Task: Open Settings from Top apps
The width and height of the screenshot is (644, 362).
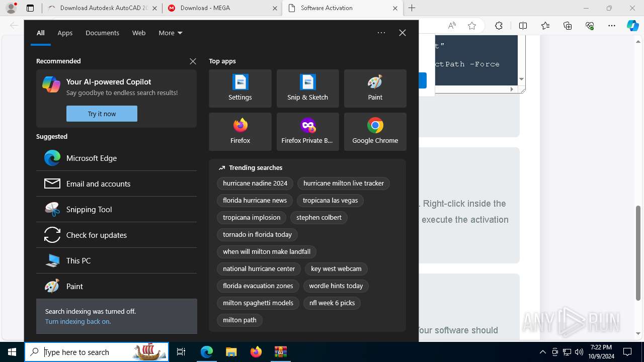Action: point(240,88)
